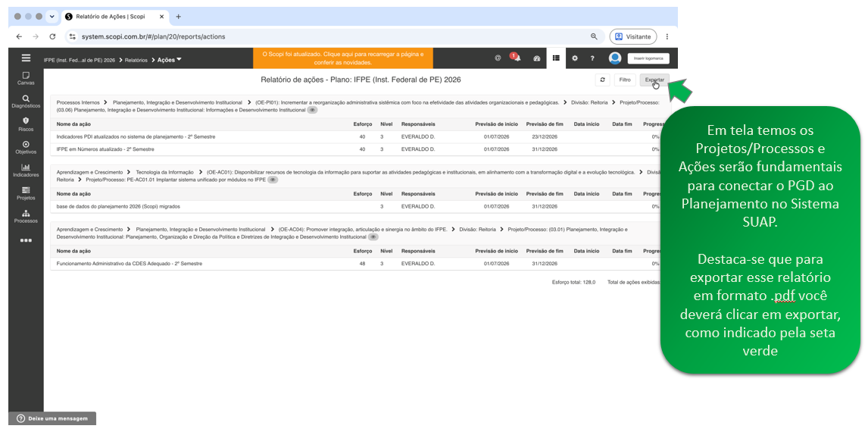This screenshot has height=432, width=868.
Task: Open Diagnósticos in the sidebar
Action: [x=26, y=101]
